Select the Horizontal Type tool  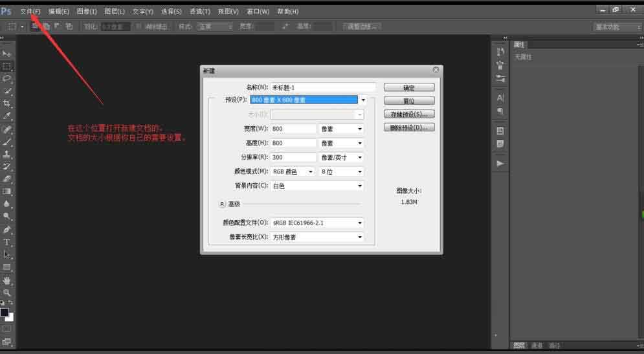[x=7, y=242]
